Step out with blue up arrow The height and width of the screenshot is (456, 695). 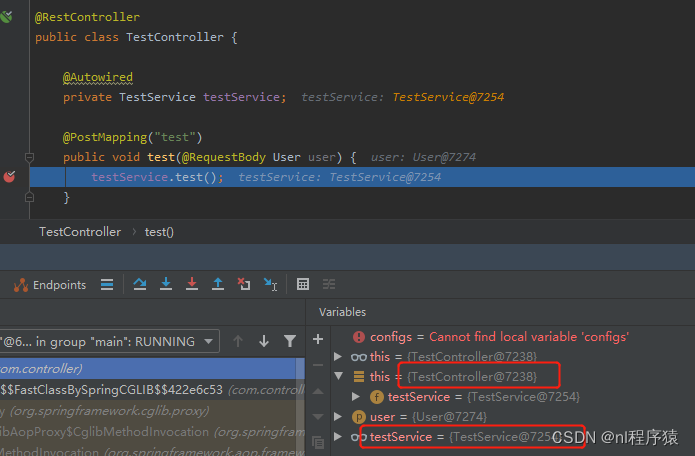[x=218, y=284]
